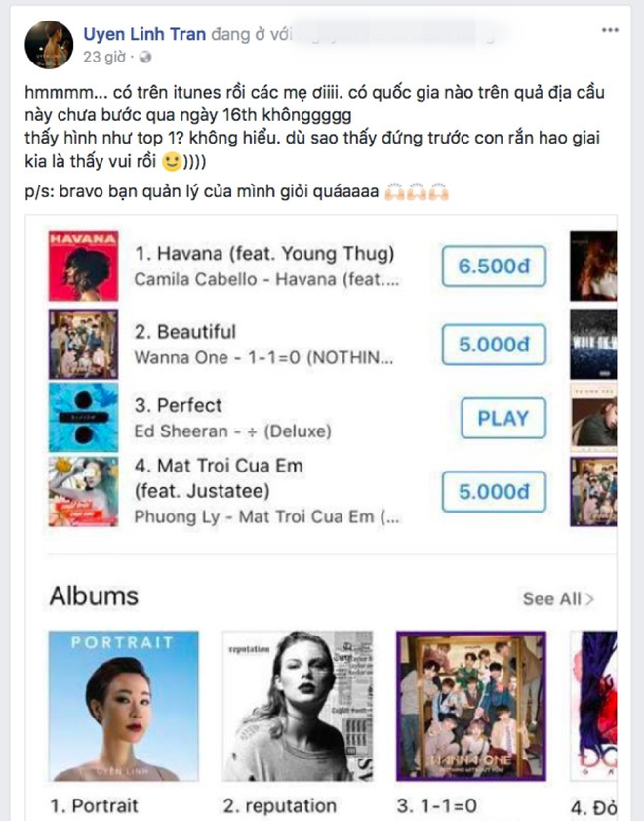Select the song title Havana (feat. Young Thug)

[x=264, y=255]
